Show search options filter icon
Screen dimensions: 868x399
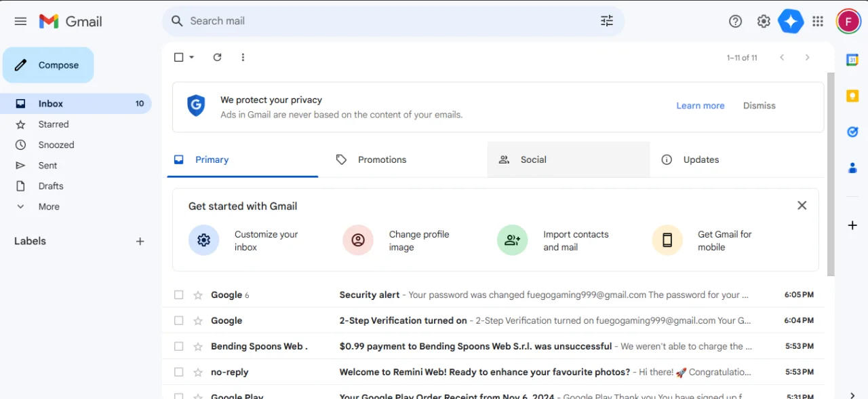(x=607, y=21)
